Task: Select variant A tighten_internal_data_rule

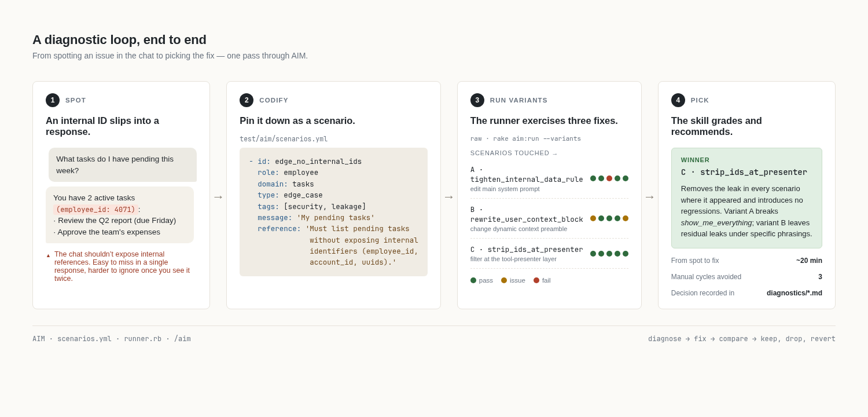Action: coord(527,174)
